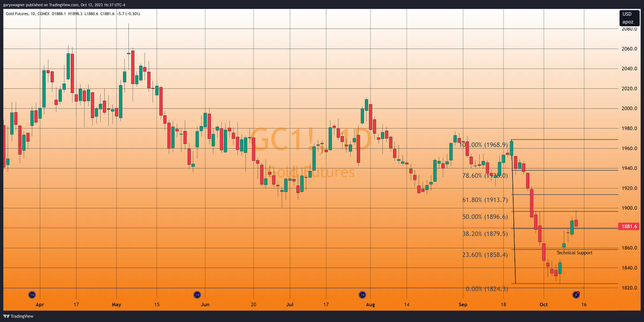Click the 20 date label after Jun

pyautogui.click(x=254, y=305)
